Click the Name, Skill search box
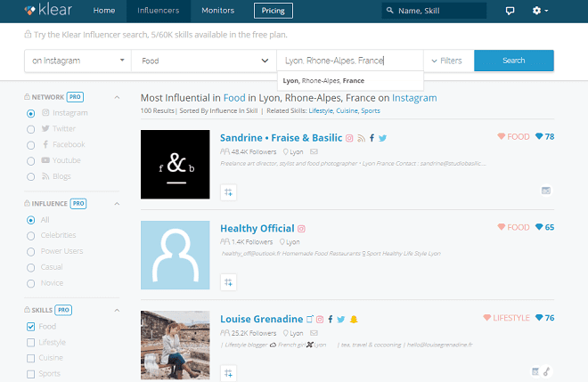The height and width of the screenshot is (382, 588). [434, 11]
